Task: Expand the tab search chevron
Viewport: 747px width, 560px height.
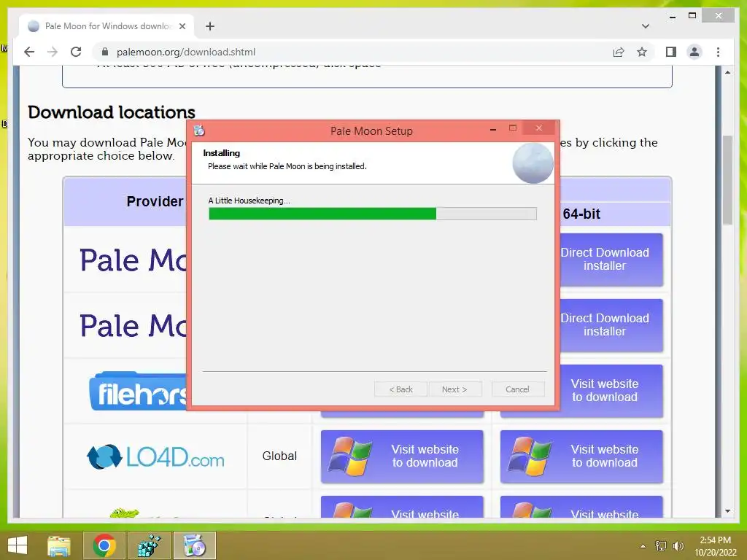Action: pos(645,26)
